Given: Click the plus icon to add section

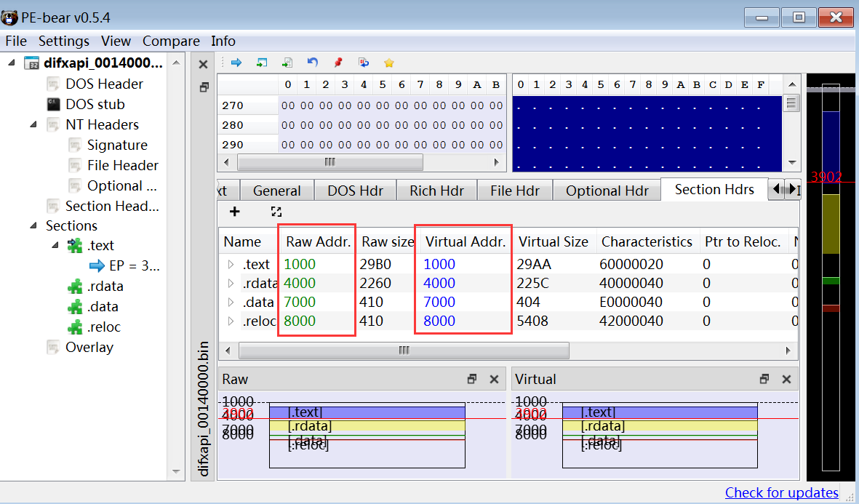Looking at the screenshot, I should click(x=234, y=212).
